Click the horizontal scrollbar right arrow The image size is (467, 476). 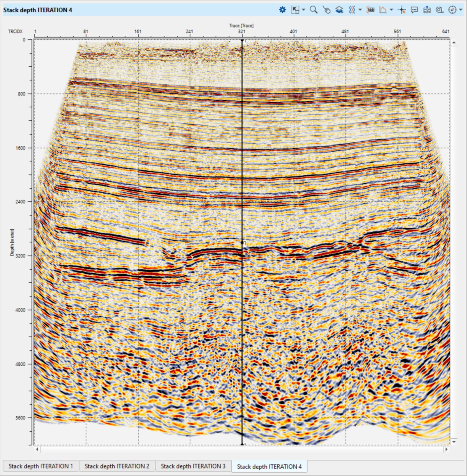point(446,449)
